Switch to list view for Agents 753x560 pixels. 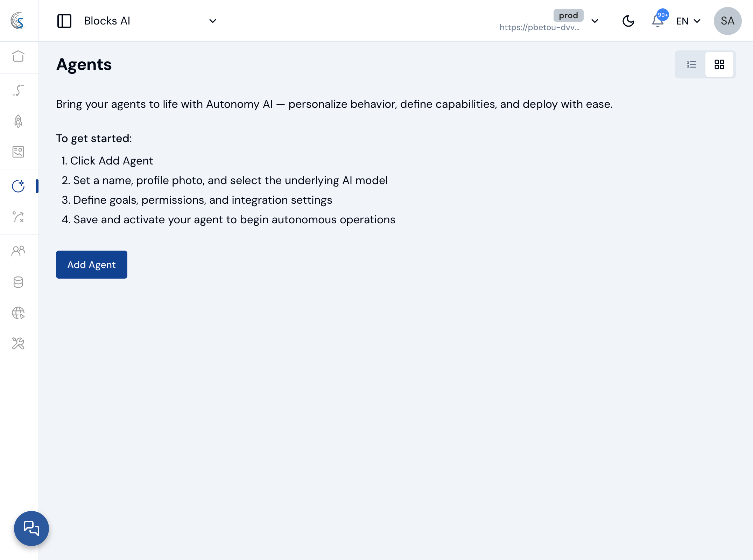pos(692,64)
